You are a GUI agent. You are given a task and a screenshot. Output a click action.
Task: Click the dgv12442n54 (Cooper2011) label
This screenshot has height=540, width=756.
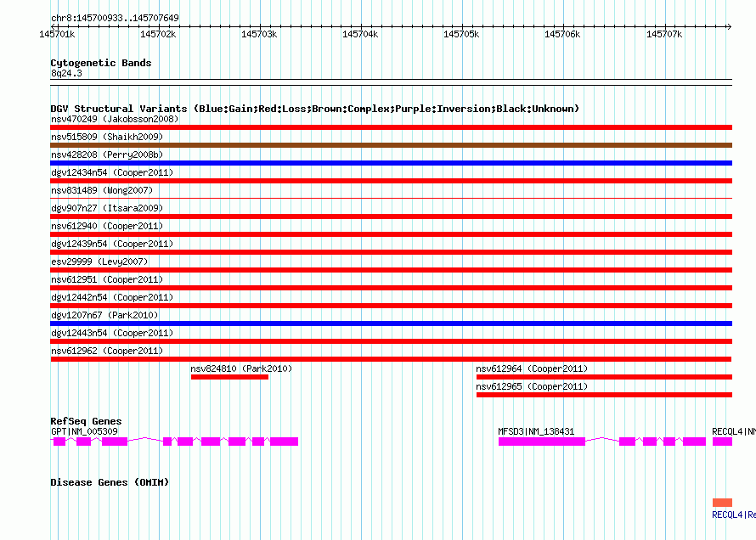[x=112, y=297]
